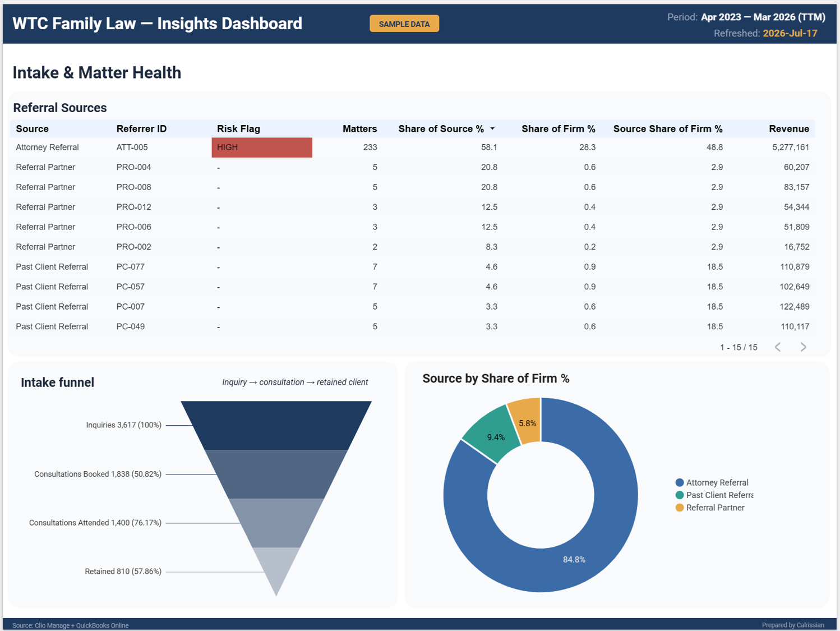Viewport: 840px width, 631px height.
Task: Click the Inquiries 3,617 (100%) label
Action: [123, 425]
